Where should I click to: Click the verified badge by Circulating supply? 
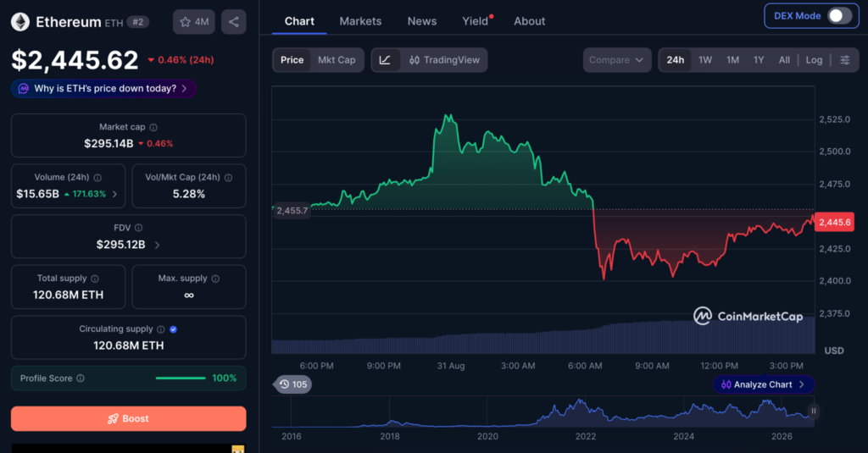click(x=173, y=329)
